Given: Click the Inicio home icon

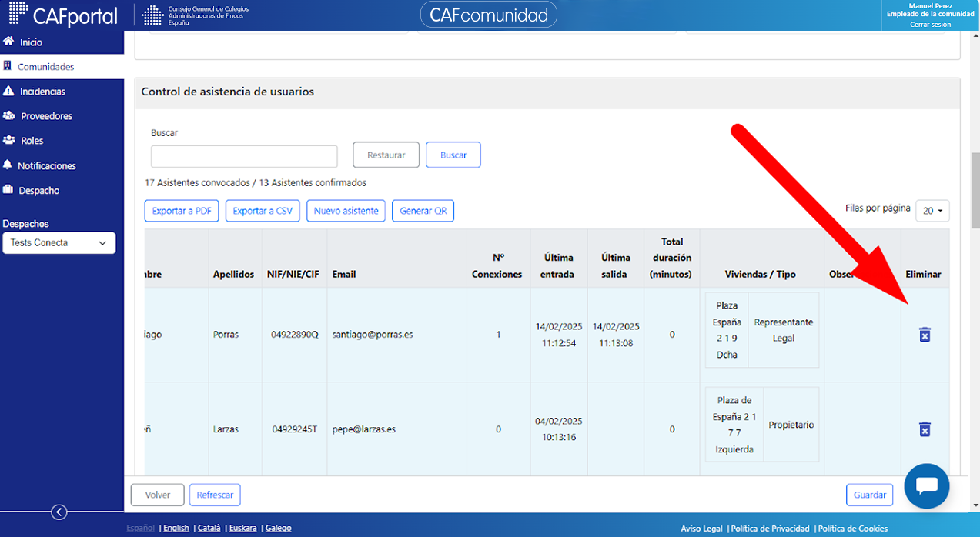Looking at the screenshot, I should tap(9, 42).
